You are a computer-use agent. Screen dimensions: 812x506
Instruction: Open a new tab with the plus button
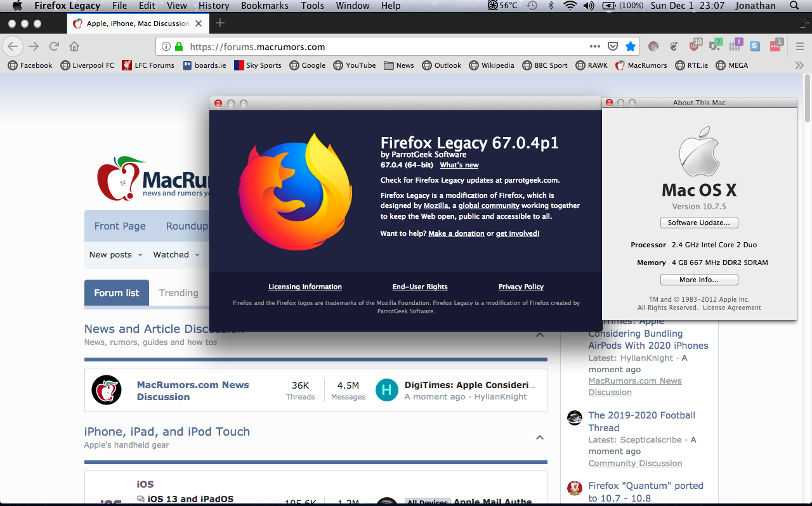220,23
